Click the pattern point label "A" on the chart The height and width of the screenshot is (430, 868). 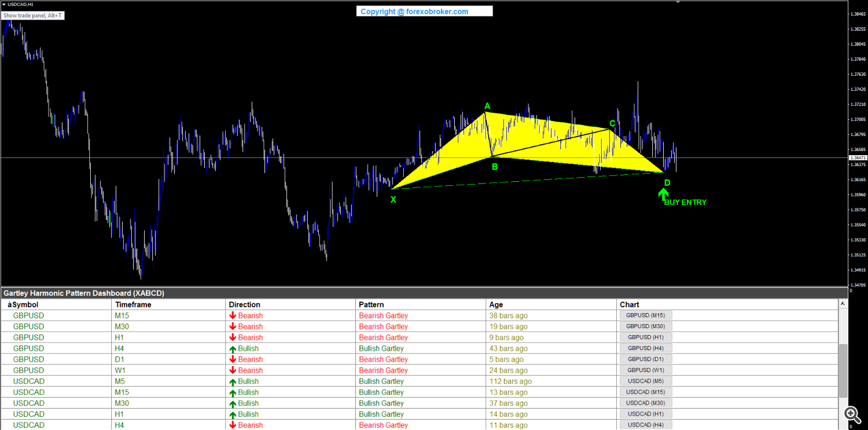point(487,106)
